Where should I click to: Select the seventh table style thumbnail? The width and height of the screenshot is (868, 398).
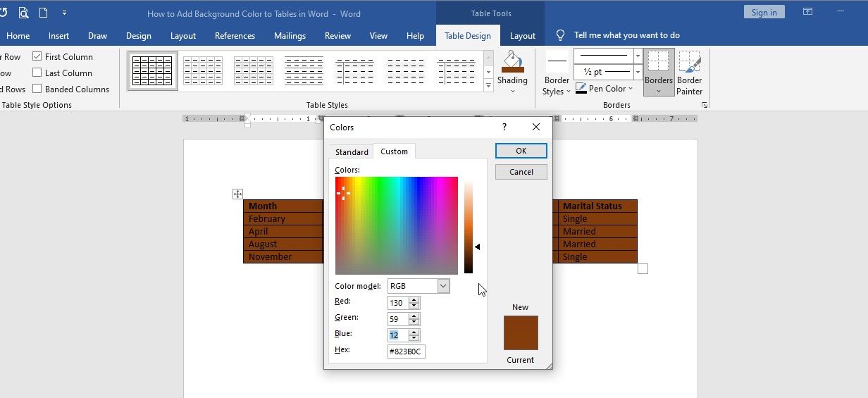coord(456,71)
